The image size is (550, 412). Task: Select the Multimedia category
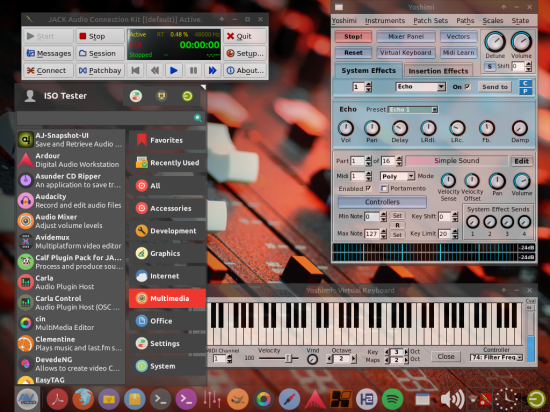167,298
